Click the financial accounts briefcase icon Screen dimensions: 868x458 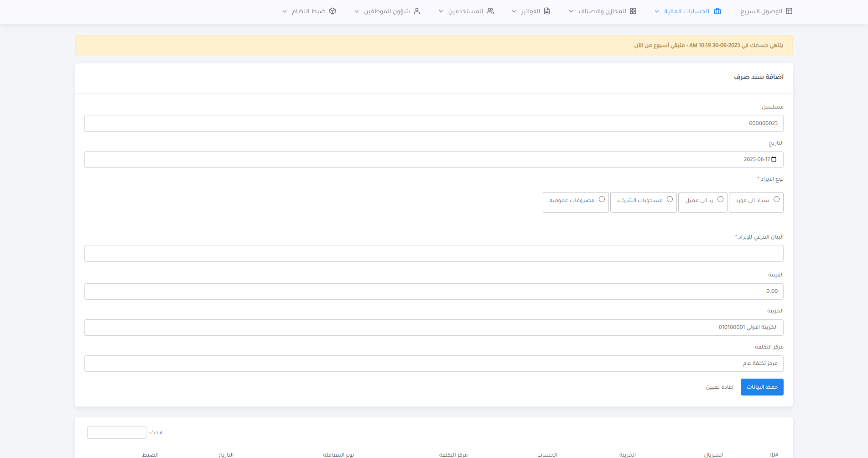click(x=717, y=11)
